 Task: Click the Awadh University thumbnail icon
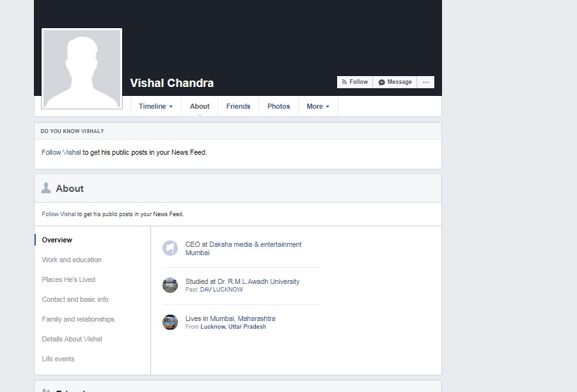pos(170,285)
